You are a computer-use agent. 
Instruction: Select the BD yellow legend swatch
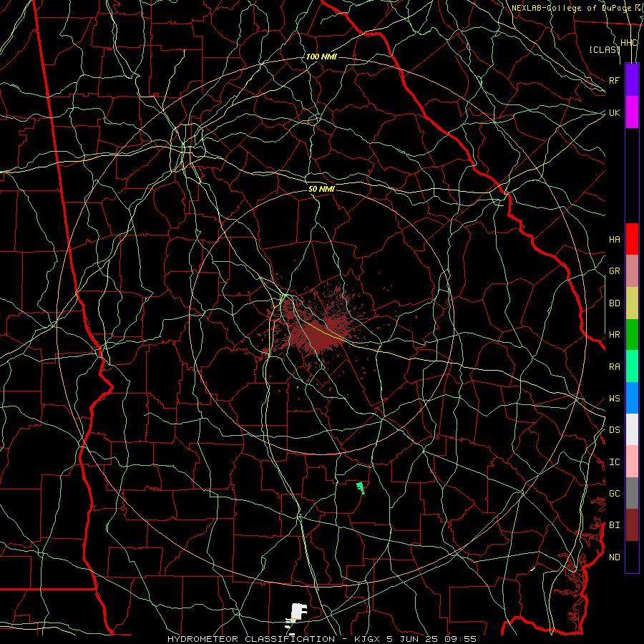click(x=632, y=303)
